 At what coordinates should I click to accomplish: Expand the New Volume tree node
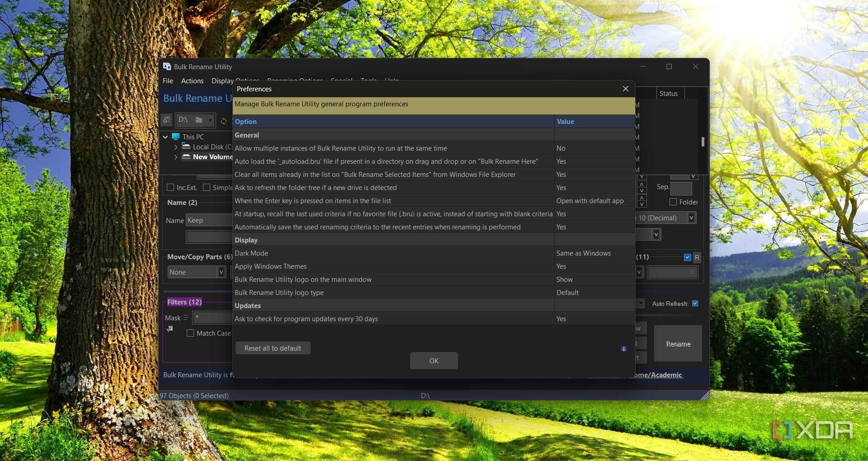pyautogui.click(x=176, y=157)
